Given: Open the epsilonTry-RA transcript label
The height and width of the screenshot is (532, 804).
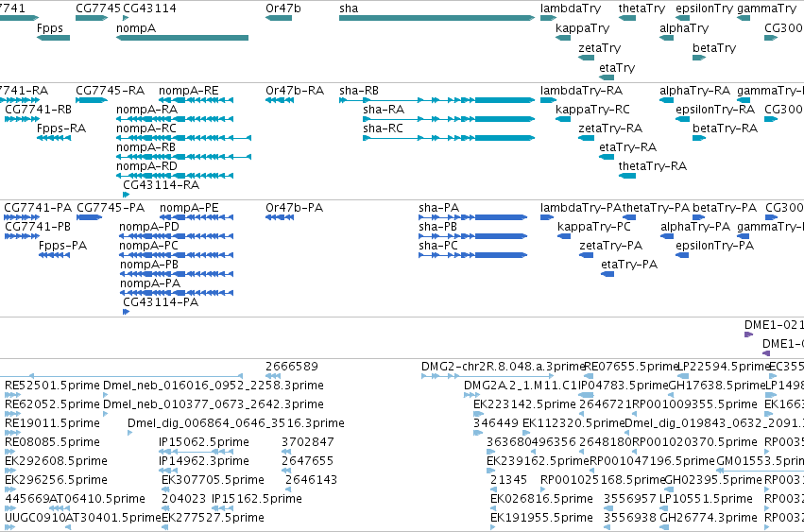Looking at the screenshot, I should click(715, 110).
